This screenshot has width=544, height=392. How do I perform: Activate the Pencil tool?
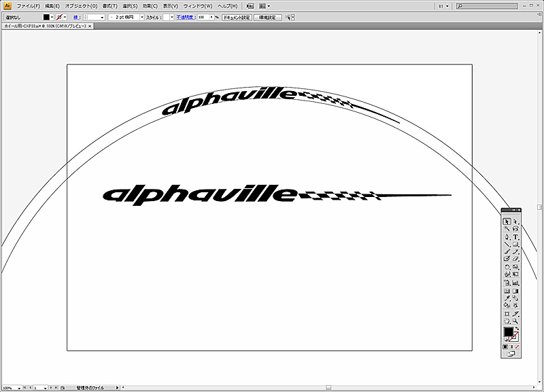tap(515, 251)
